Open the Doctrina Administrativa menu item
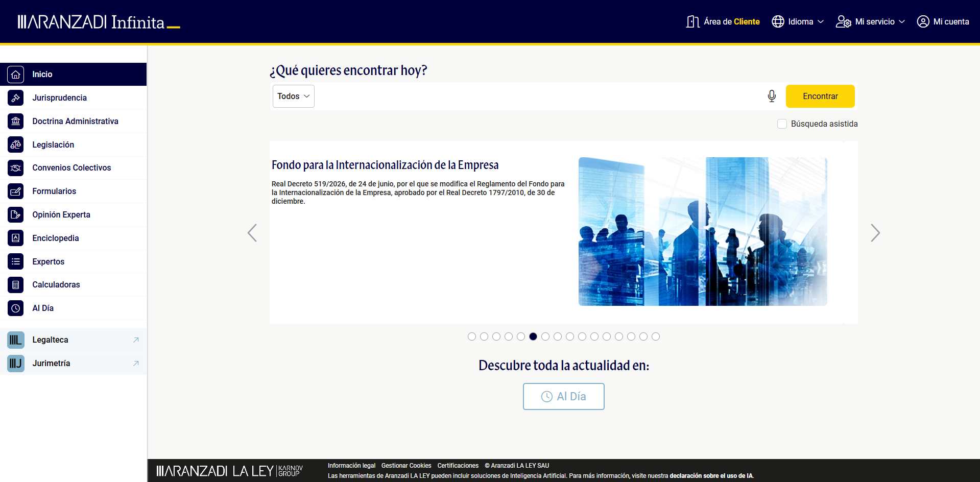The image size is (980, 482). click(x=74, y=121)
